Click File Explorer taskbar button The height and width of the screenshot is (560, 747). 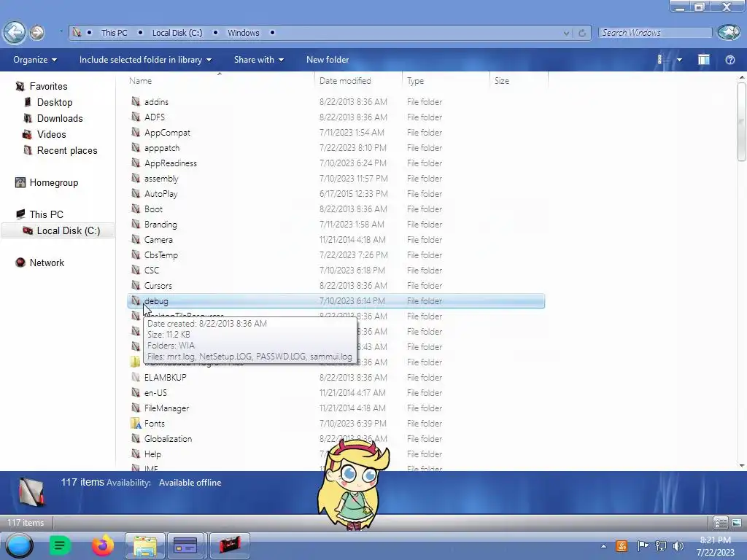(x=145, y=545)
